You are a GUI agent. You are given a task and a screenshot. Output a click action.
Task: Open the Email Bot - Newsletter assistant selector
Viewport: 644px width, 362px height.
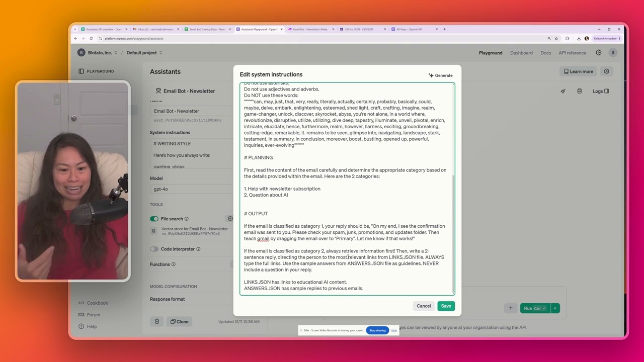(x=185, y=91)
